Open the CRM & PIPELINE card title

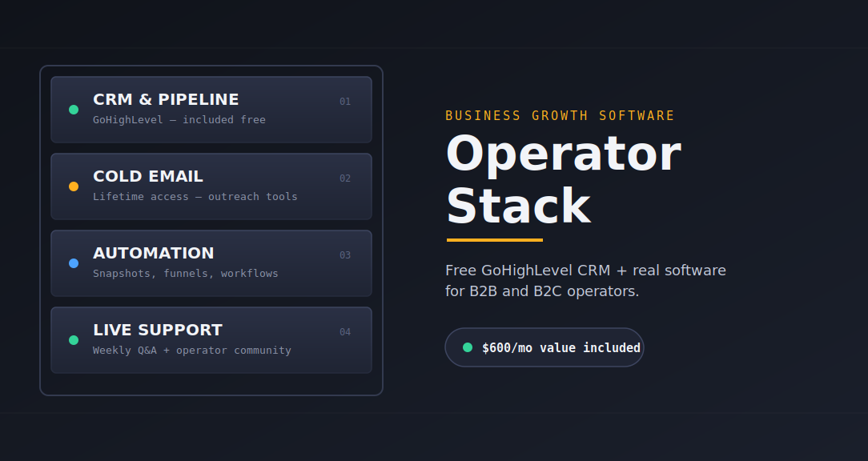pyautogui.click(x=166, y=99)
